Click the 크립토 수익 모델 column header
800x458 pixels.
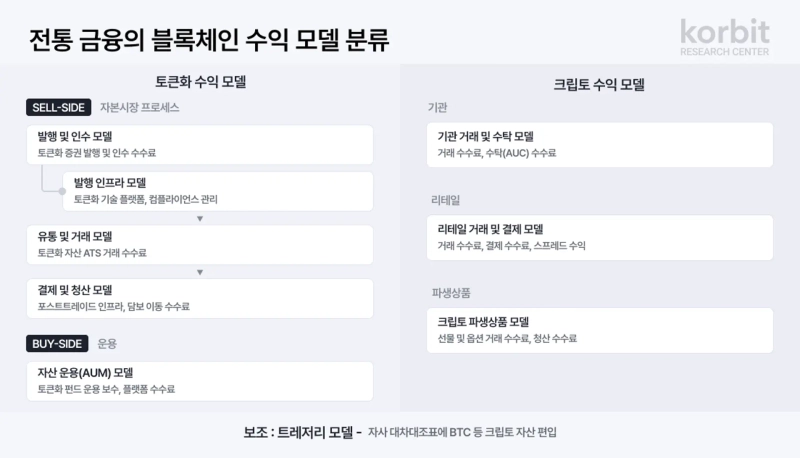pos(599,84)
